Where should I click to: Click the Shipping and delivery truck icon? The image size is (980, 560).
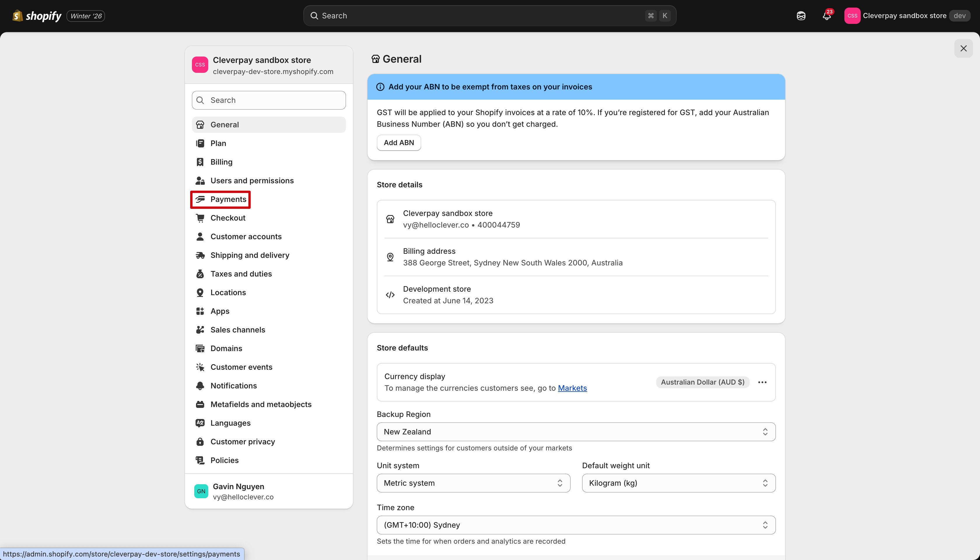[x=200, y=255]
